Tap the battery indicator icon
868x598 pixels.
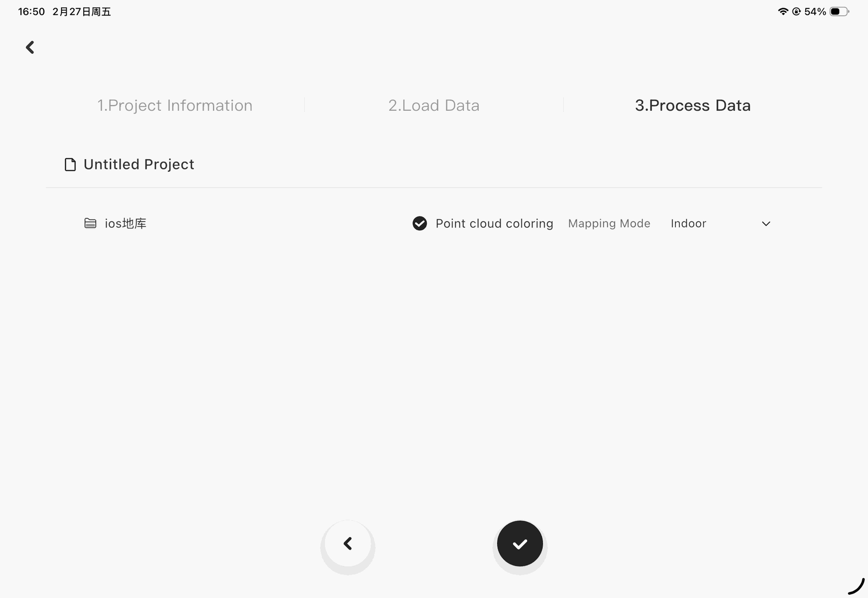coord(839,12)
